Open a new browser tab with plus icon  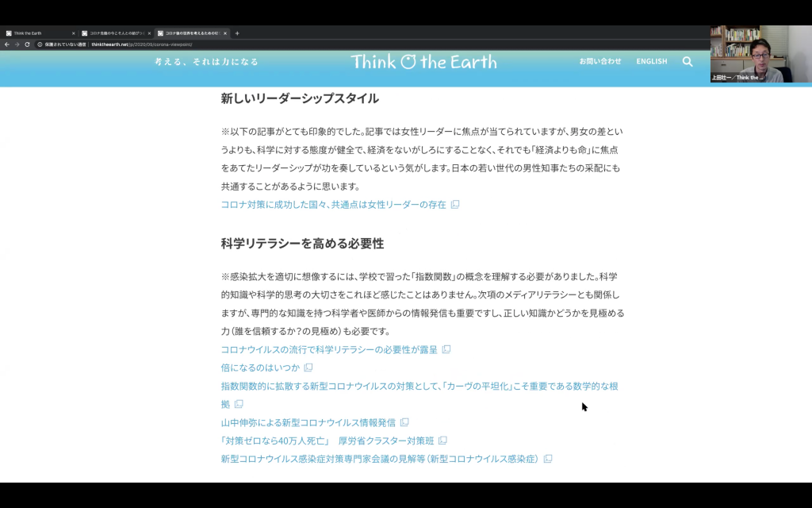(x=237, y=33)
